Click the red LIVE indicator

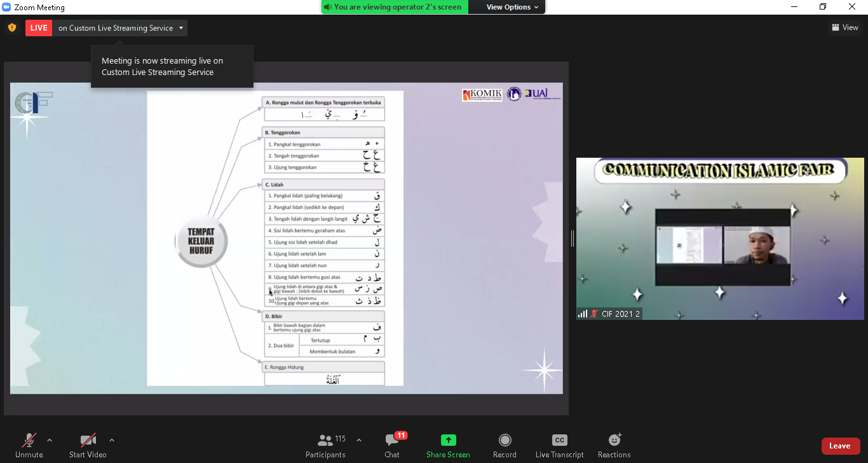pos(39,28)
